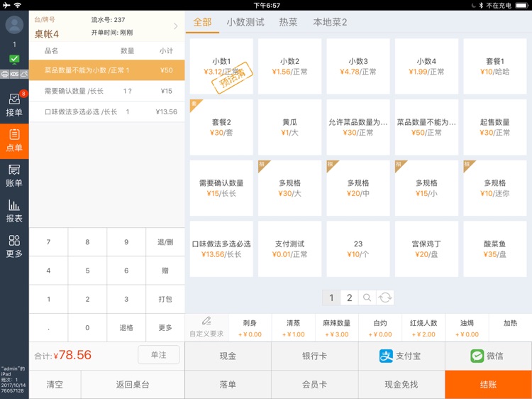Tap keypad digit 7
The image size is (532, 399).
(x=48, y=242)
